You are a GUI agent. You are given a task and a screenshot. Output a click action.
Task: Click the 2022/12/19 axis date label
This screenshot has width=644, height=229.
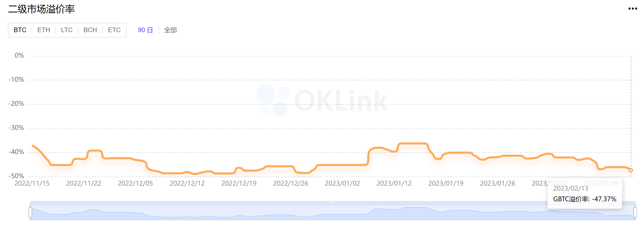point(239,183)
